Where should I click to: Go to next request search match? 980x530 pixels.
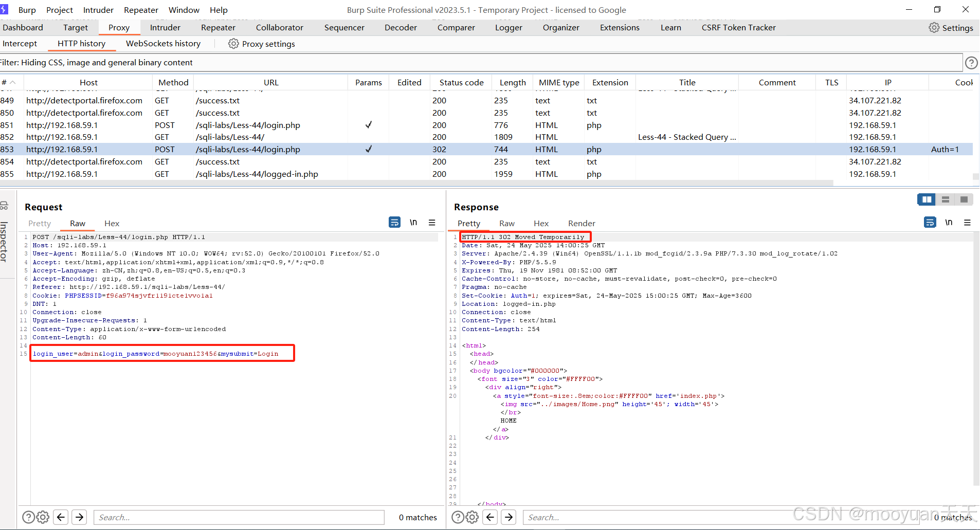79,517
